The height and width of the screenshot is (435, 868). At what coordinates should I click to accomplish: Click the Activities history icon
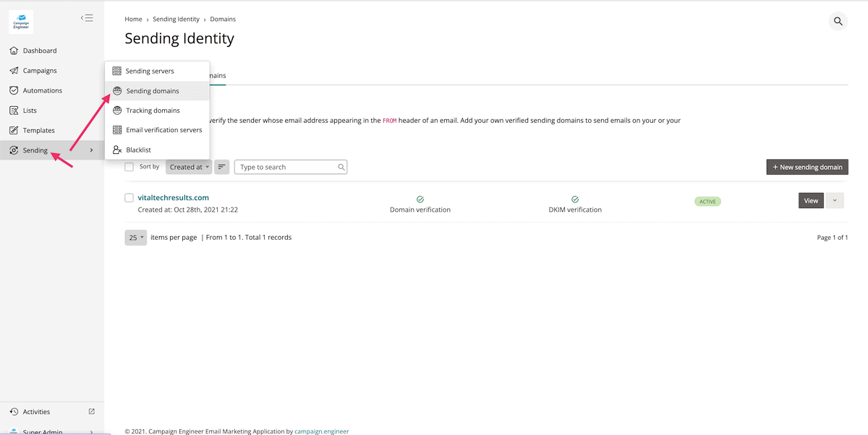(14, 412)
